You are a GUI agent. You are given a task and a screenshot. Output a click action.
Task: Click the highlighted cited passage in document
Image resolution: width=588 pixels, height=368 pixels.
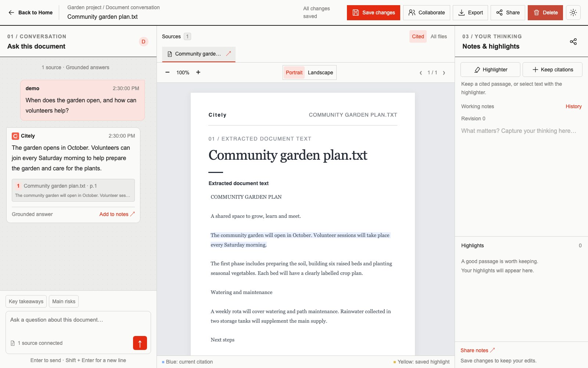click(x=300, y=240)
